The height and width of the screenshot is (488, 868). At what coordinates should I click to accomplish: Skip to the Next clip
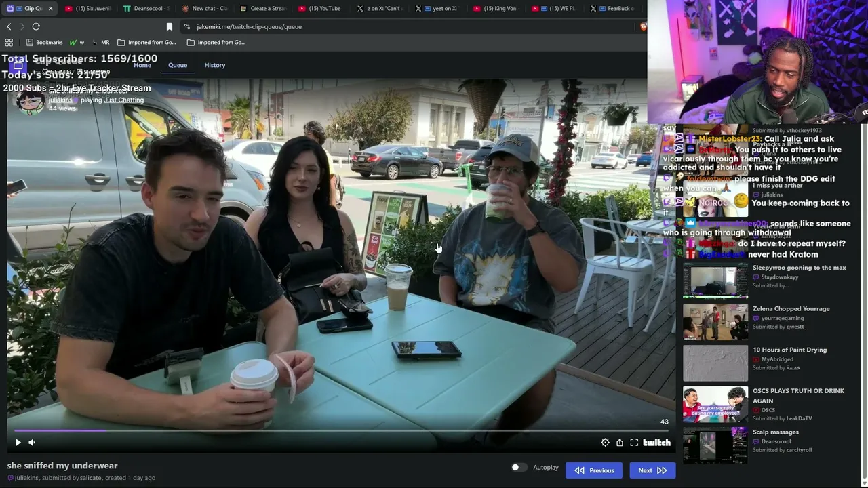pyautogui.click(x=652, y=470)
